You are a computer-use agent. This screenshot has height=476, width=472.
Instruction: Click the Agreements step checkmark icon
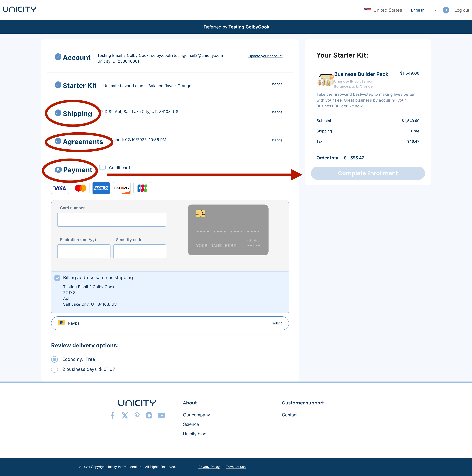click(58, 141)
